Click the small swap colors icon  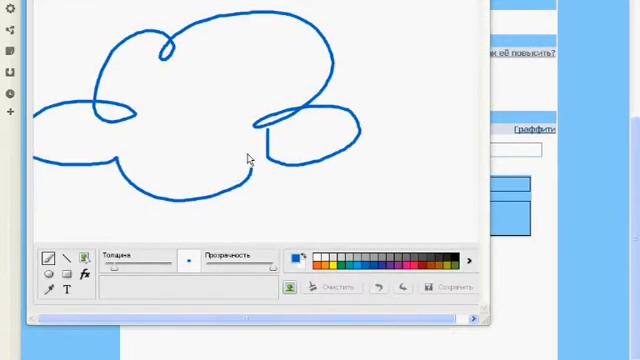304,256
